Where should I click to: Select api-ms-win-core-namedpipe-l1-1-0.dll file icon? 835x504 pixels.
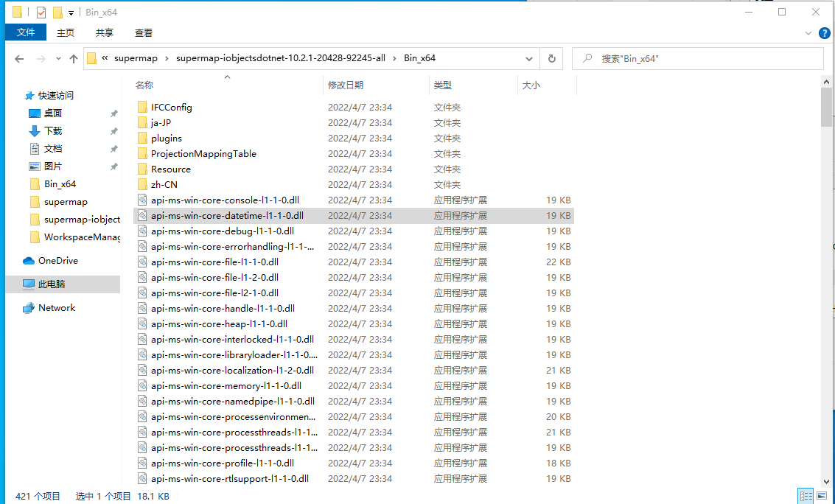[x=142, y=400]
